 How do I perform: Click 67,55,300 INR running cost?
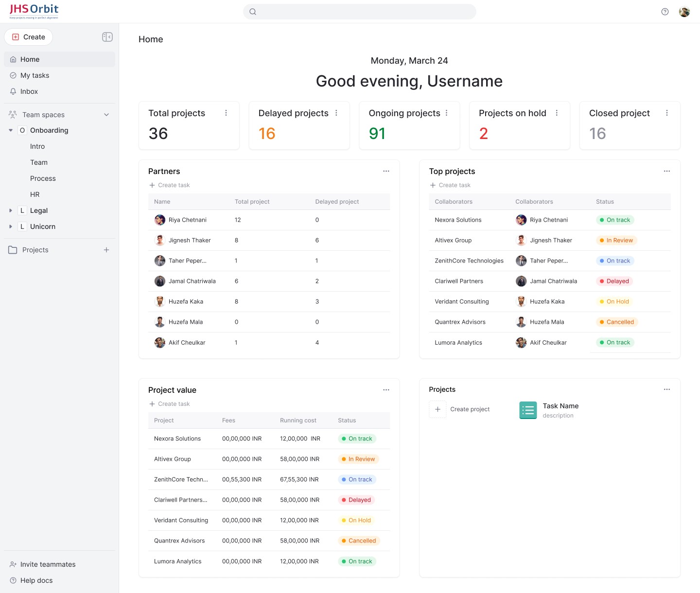tap(299, 480)
